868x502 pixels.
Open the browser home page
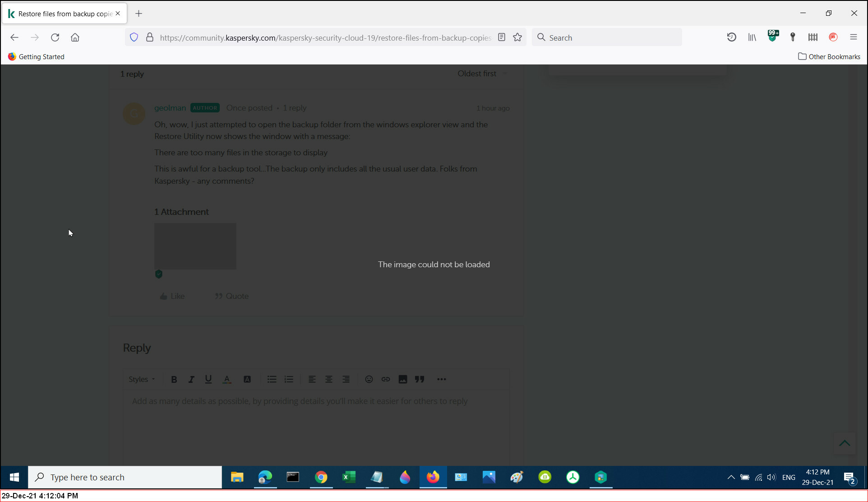click(75, 37)
